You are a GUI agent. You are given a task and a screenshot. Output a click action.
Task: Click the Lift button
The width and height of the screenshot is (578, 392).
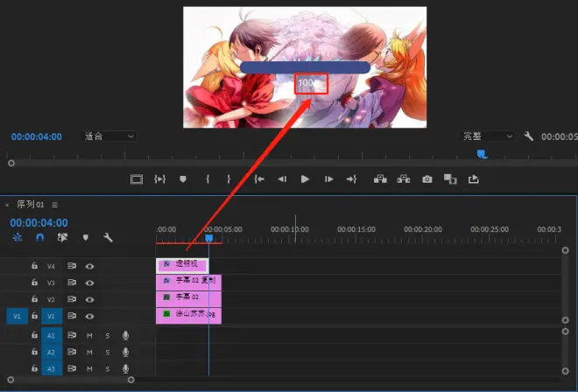pos(380,179)
